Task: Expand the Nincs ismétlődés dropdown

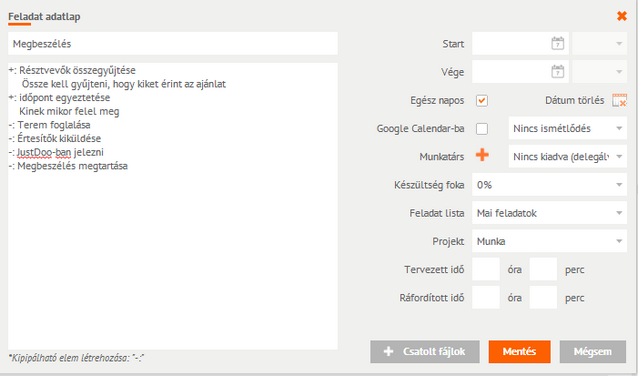Action: point(568,129)
